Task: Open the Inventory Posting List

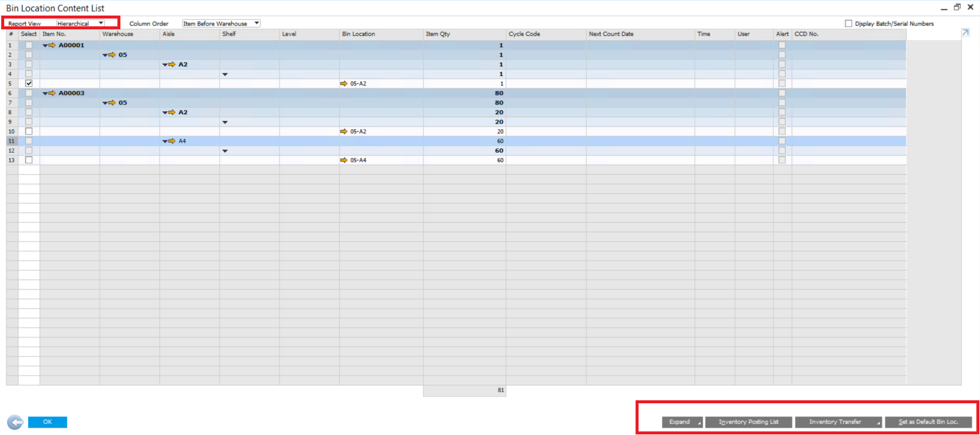Action: pos(749,422)
